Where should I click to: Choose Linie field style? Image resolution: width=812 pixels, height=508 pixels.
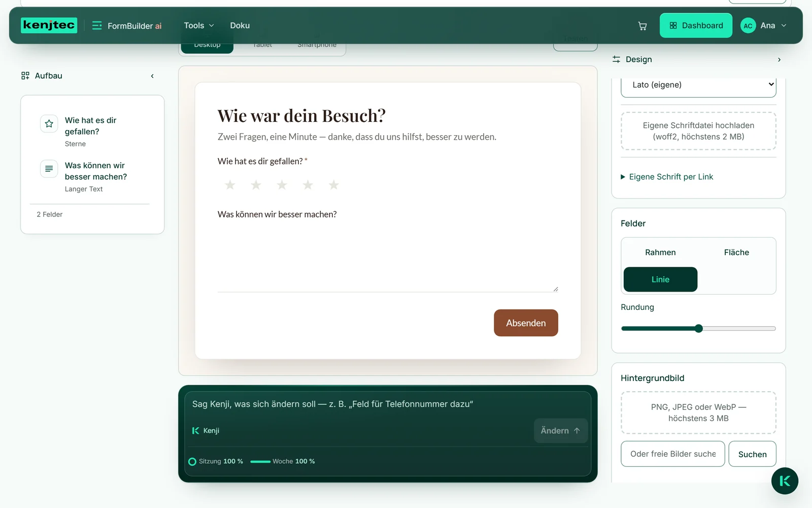[660, 279]
